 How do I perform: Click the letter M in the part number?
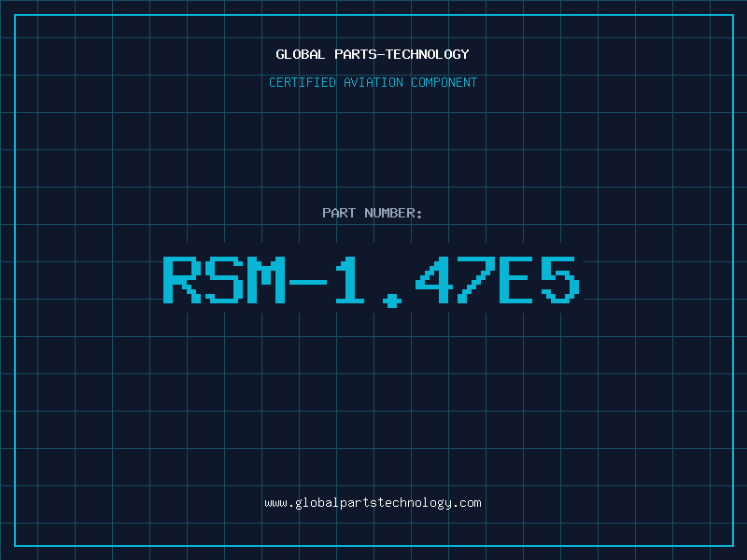pyautogui.click(x=266, y=280)
